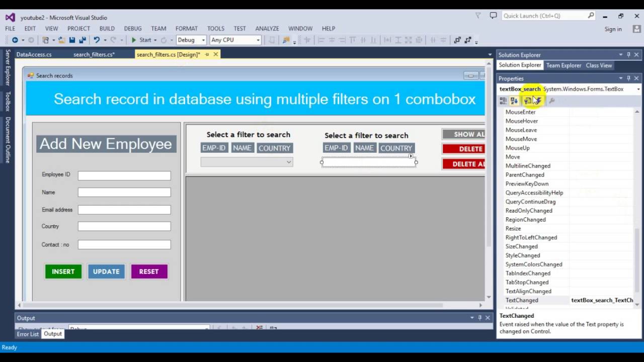Viewport: 644px width, 362px height.
Task: Click the Events lightning bolt icon
Action: click(x=538, y=101)
